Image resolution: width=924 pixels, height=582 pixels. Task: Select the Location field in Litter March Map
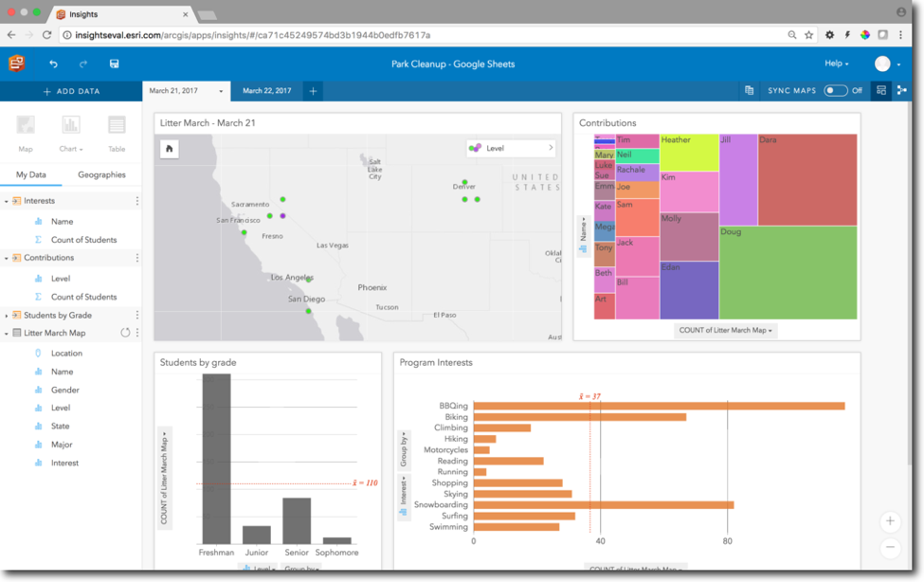coord(66,354)
